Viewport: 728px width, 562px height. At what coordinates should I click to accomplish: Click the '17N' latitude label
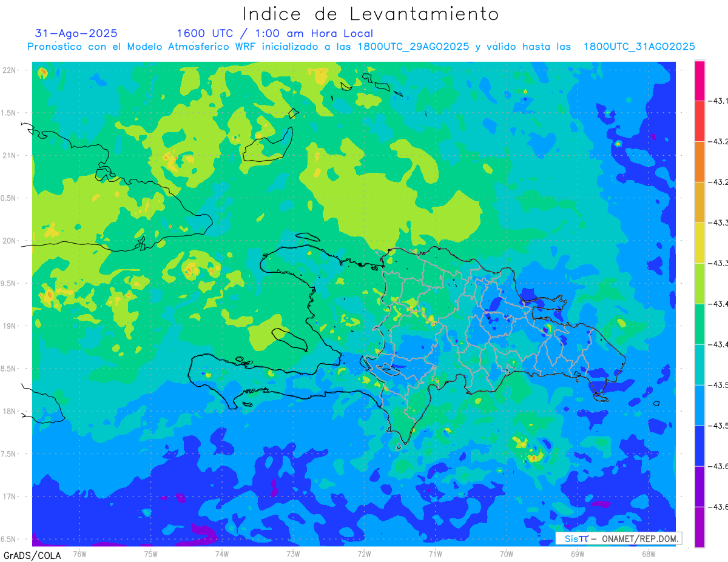coord(10,497)
